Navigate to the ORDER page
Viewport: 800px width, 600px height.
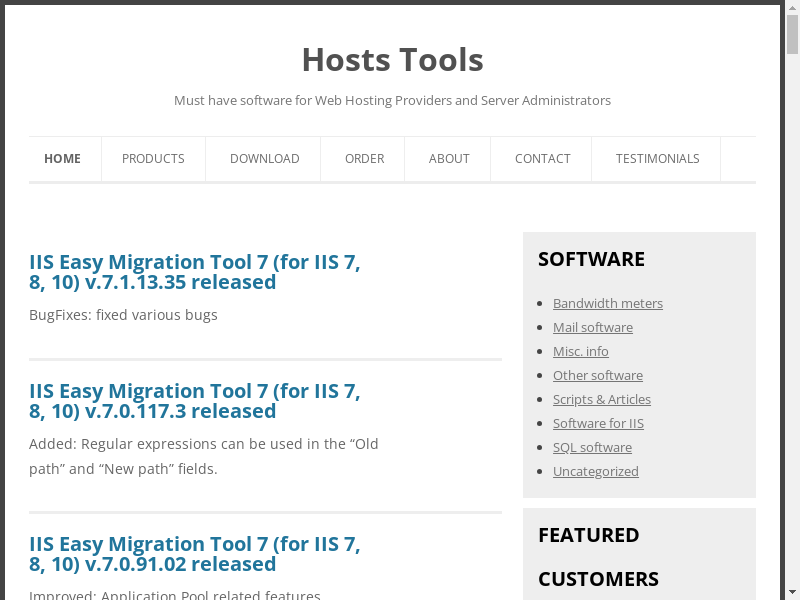(x=364, y=159)
